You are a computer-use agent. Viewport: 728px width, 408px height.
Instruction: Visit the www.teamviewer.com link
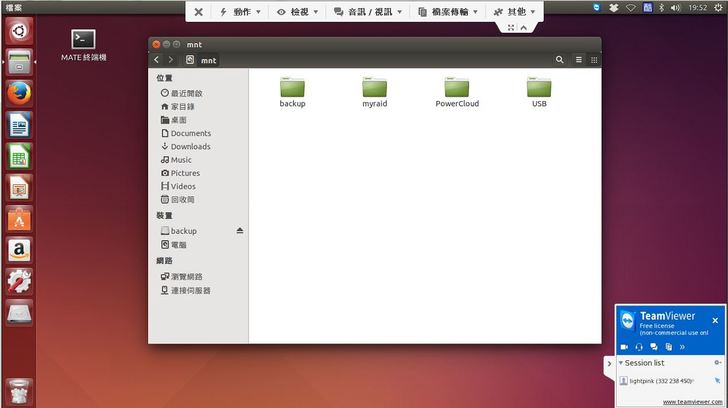[691, 401]
